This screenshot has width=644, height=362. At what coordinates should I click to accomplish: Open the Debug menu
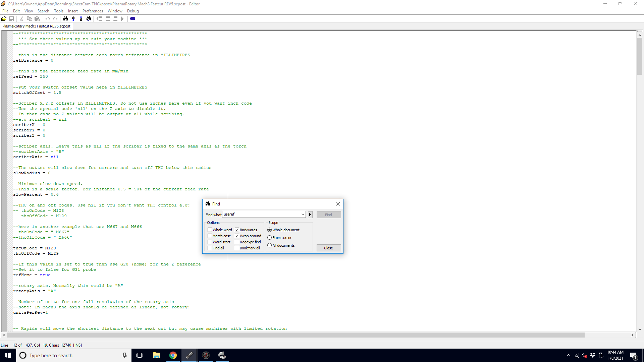[133, 11]
